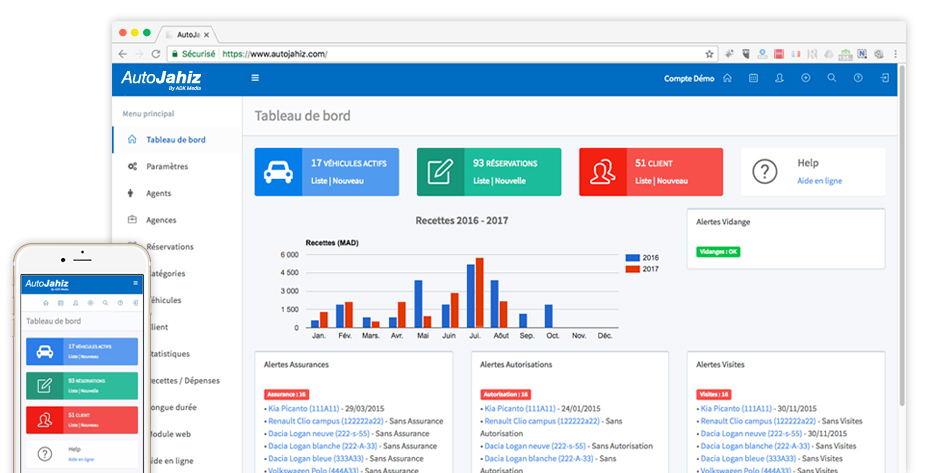Open Tableau de bord in the sidebar
This screenshot has width=925, height=473.
pos(176,140)
